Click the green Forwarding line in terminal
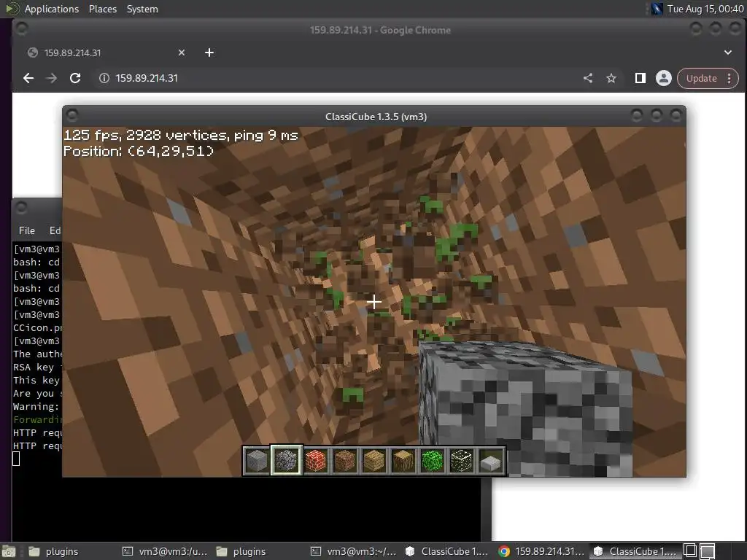The image size is (747, 560). (37, 419)
